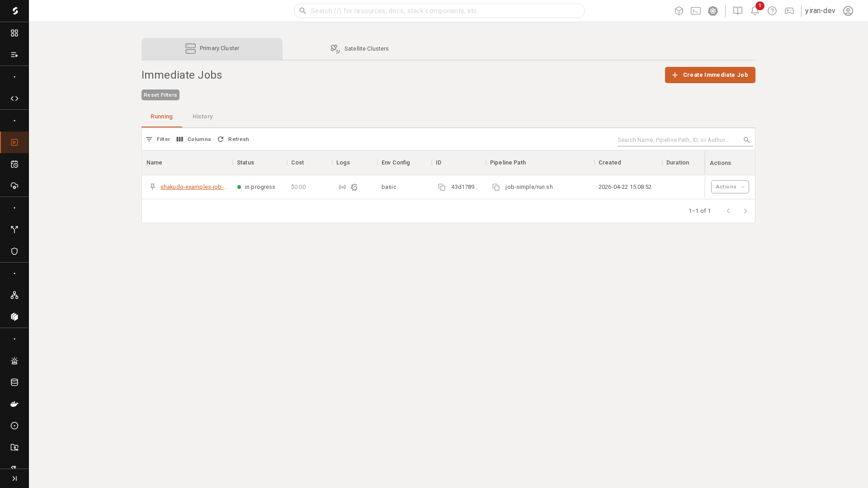Open the Grafana logs icon

[x=354, y=187]
